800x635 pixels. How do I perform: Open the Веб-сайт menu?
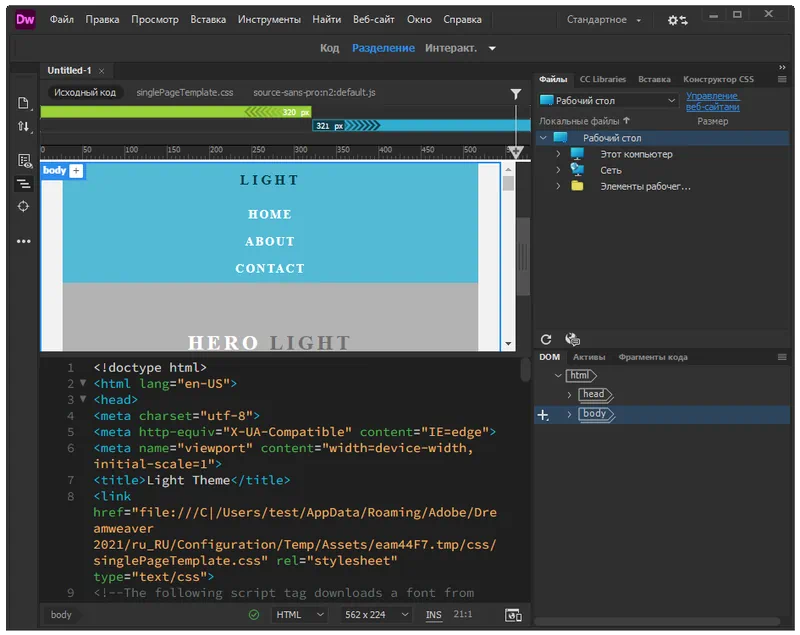tap(373, 19)
